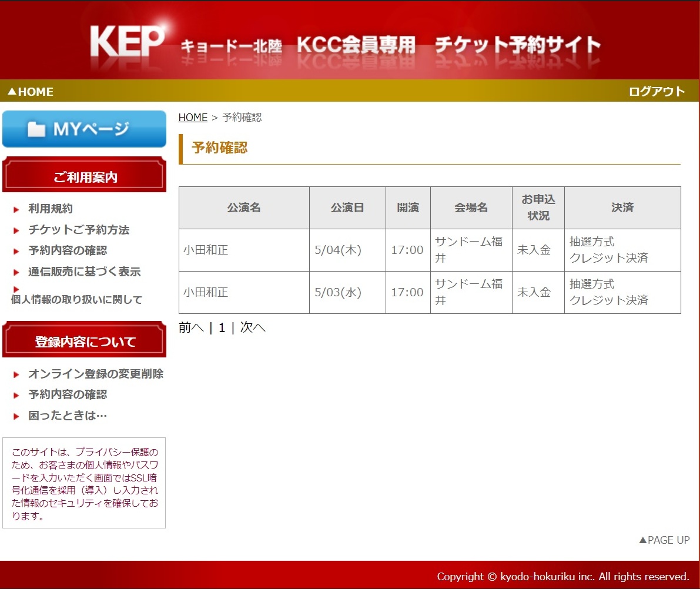Viewport: 700px width, 589px height.
Task: Click the KEP logo in header
Action: click(x=127, y=41)
